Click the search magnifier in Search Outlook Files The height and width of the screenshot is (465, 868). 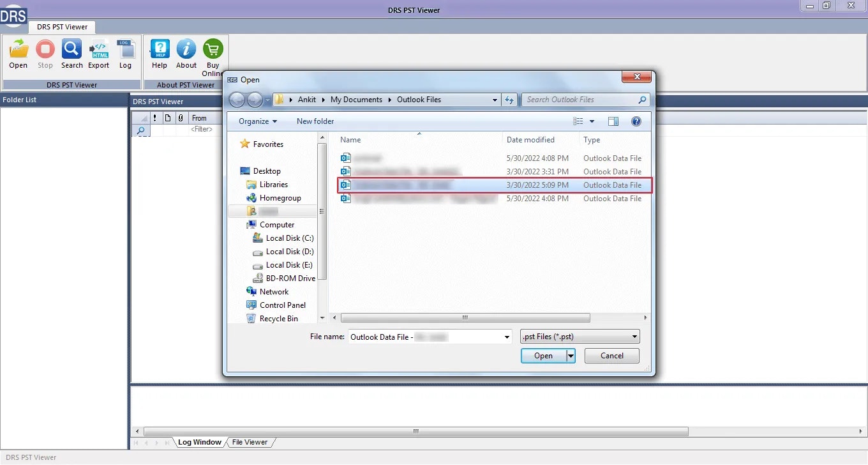(642, 100)
